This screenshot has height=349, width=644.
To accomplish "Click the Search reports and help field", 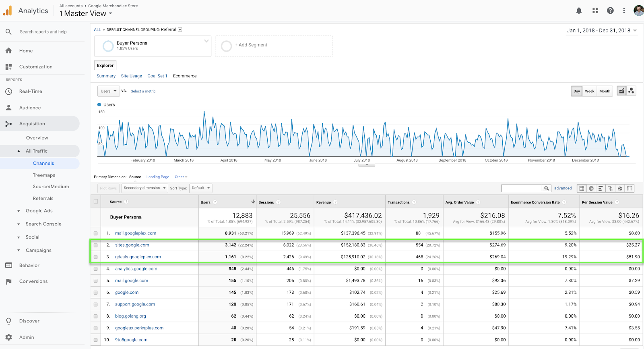I will tap(43, 32).
